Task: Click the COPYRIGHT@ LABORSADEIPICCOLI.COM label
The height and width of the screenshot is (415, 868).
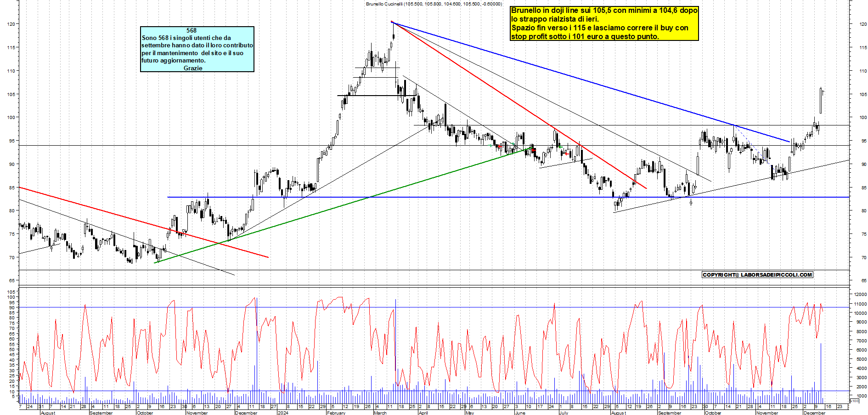Action: pos(757,275)
